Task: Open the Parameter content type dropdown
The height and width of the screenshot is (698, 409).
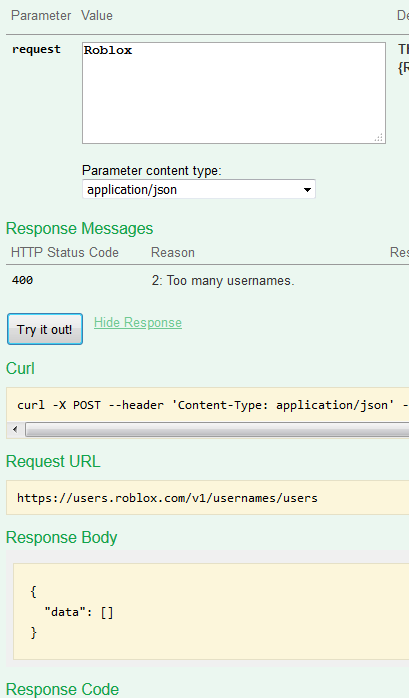Action: point(198,190)
